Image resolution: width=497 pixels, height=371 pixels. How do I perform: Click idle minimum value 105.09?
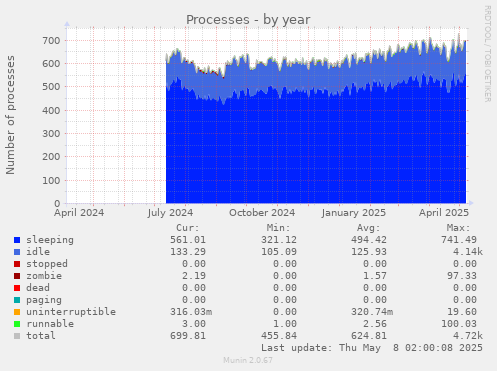[279, 252]
